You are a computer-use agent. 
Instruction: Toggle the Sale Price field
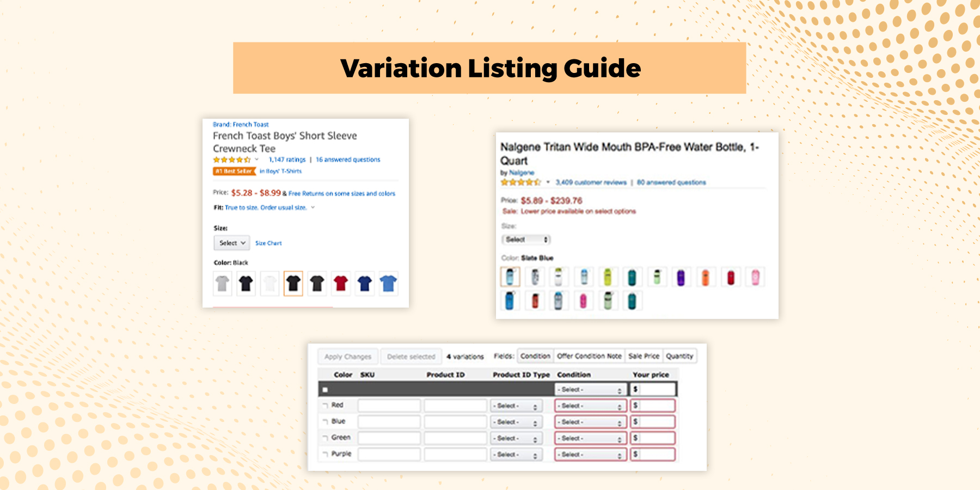[x=644, y=356]
